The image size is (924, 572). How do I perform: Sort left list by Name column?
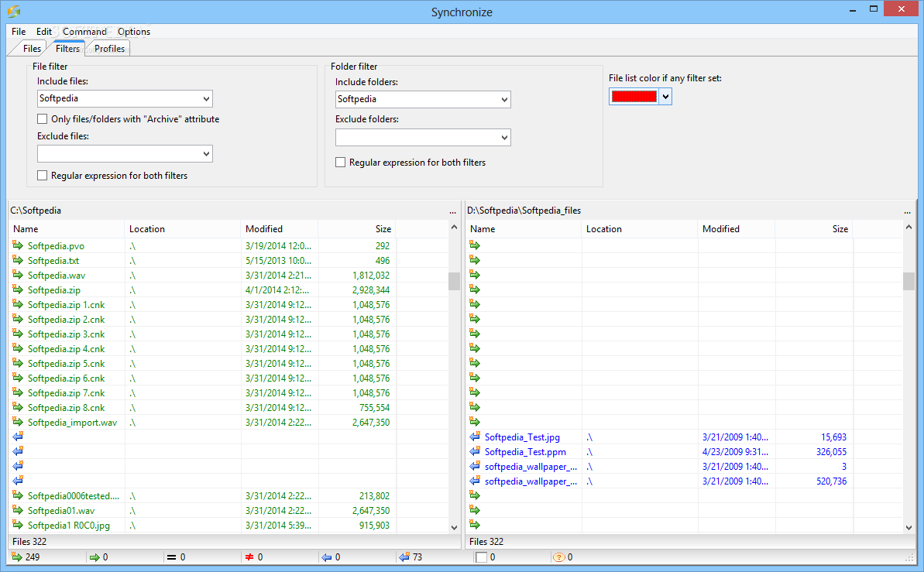(x=67, y=228)
